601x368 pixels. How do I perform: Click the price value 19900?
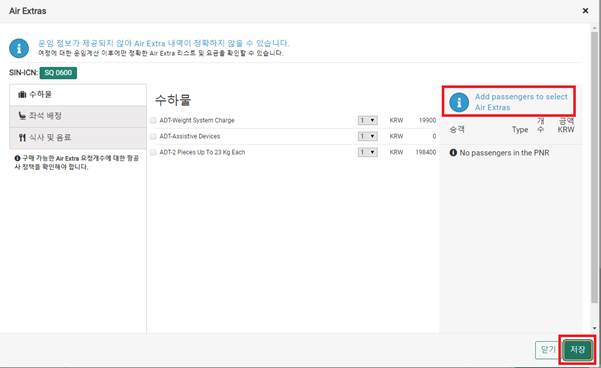[x=427, y=120]
